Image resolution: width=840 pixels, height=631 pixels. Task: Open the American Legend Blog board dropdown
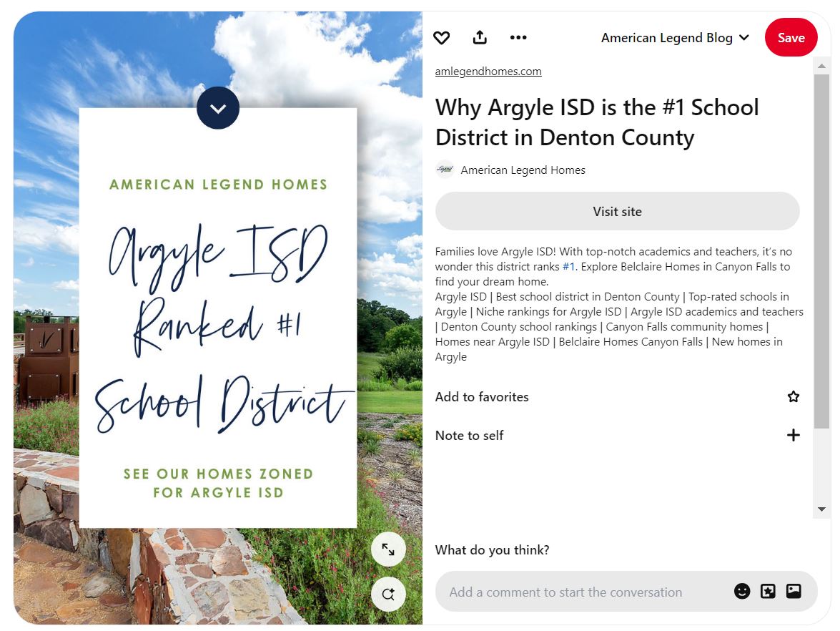[x=675, y=38]
